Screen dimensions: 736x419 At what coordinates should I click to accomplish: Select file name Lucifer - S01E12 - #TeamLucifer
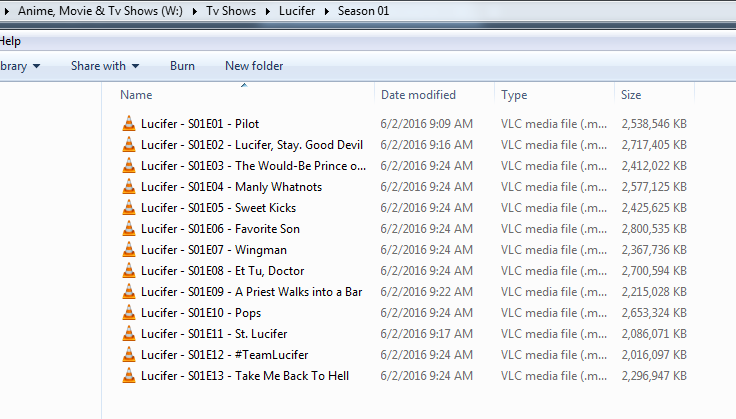point(225,355)
